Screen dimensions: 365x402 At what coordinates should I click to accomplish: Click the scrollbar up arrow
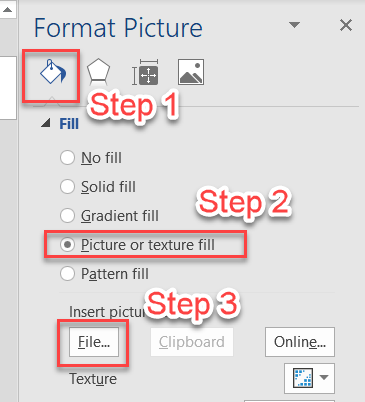point(7,9)
